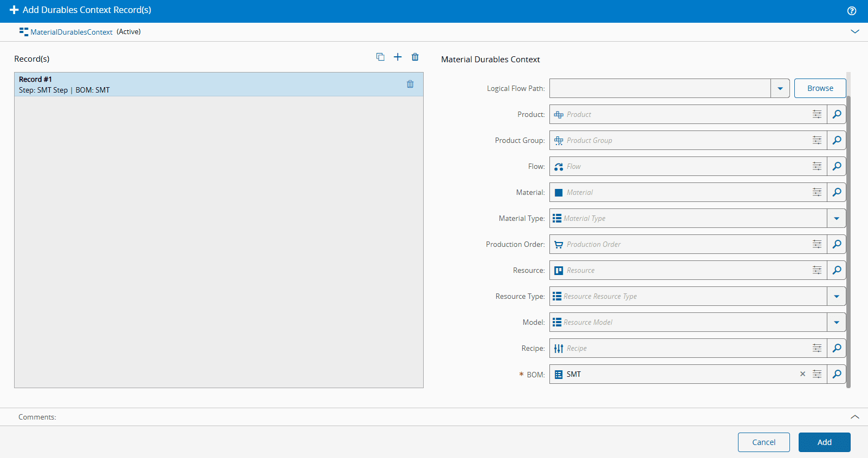Open the Flow field filter options icon
Image resolution: width=868 pixels, height=458 pixels.
pos(817,166)
